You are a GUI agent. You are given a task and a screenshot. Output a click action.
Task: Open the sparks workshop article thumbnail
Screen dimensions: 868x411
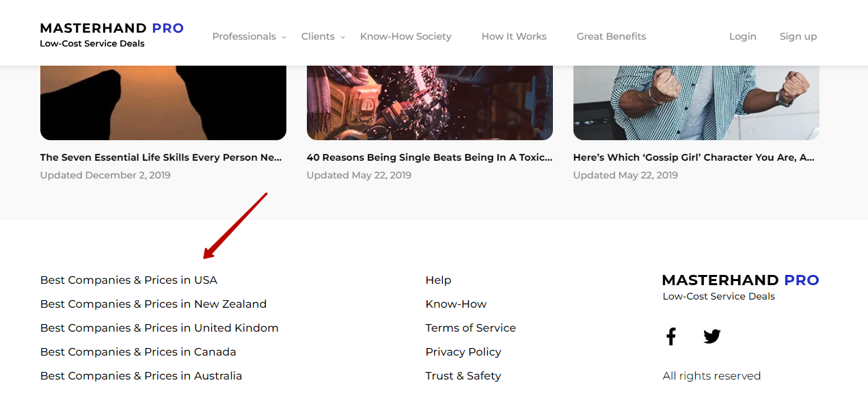click(430, 103)
